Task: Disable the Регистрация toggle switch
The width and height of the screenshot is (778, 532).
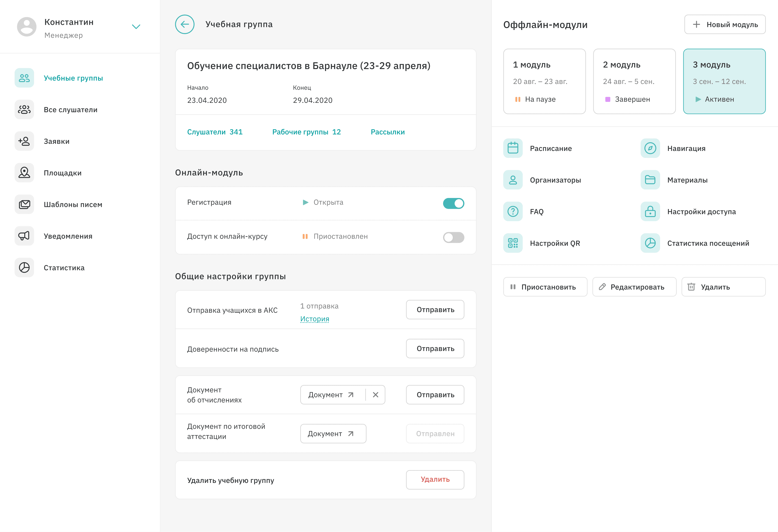Action: pos(453,203)
